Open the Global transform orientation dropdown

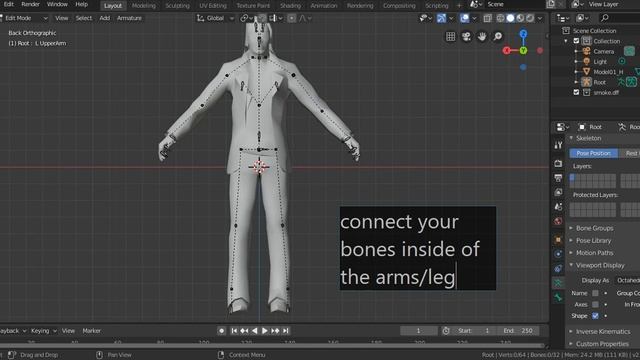point(215,18)
